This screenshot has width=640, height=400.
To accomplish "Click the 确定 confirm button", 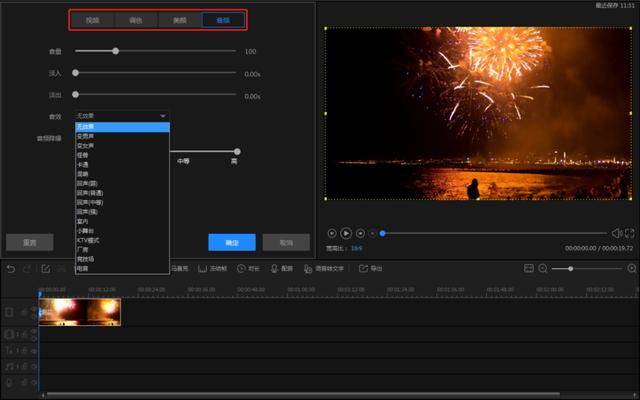I will click(x=232, y=242).
